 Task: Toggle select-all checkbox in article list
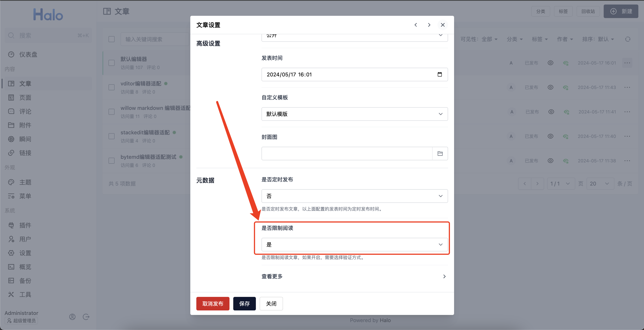[x=112, y=39]
